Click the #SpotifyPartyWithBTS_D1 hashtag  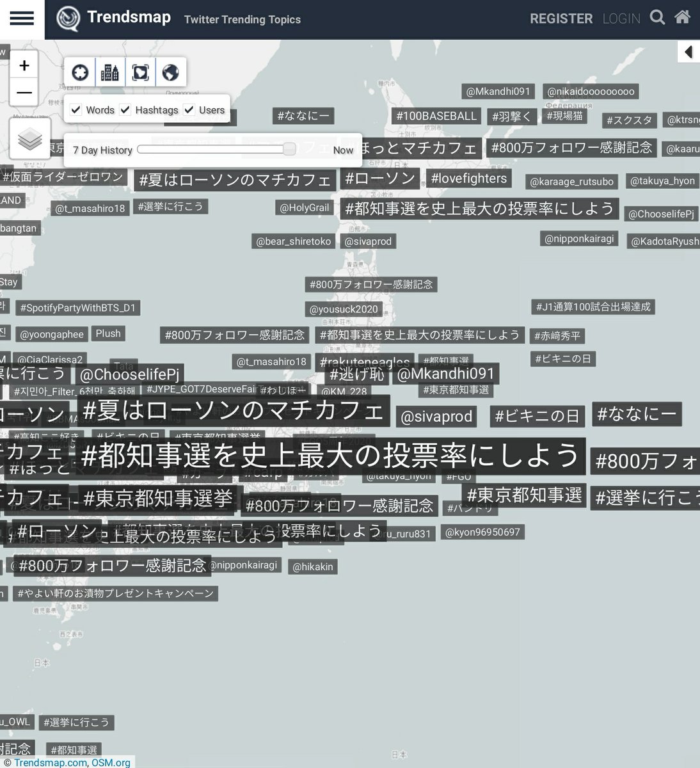tap(78, 308)
